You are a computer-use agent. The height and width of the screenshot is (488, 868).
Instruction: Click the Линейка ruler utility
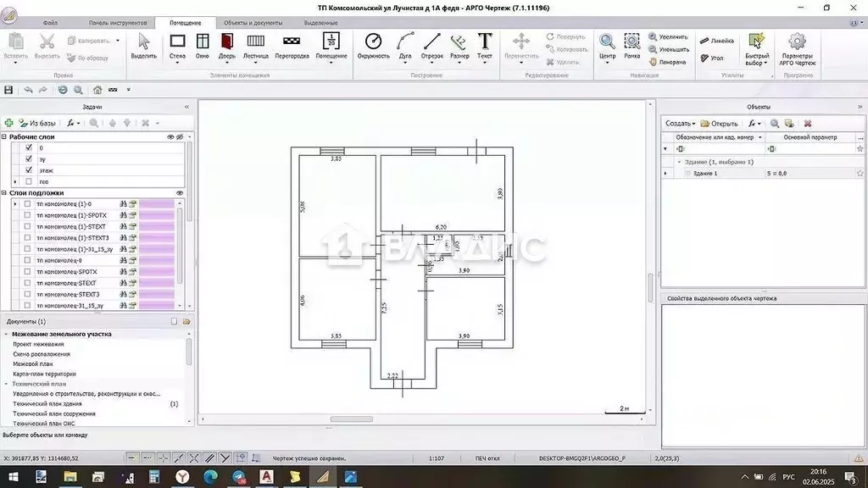(x=717, y=41)
